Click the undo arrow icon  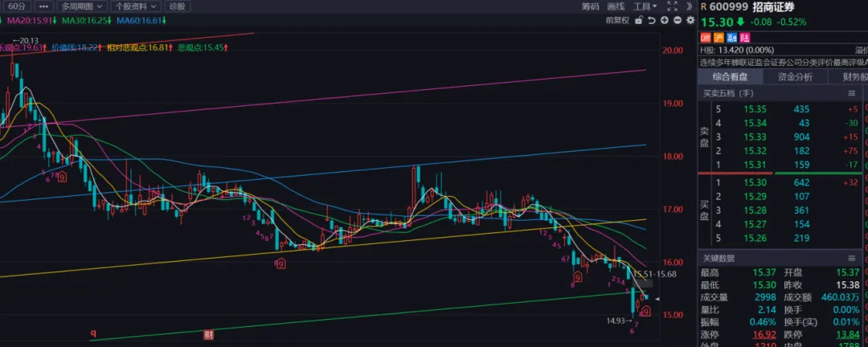[652, 20]
